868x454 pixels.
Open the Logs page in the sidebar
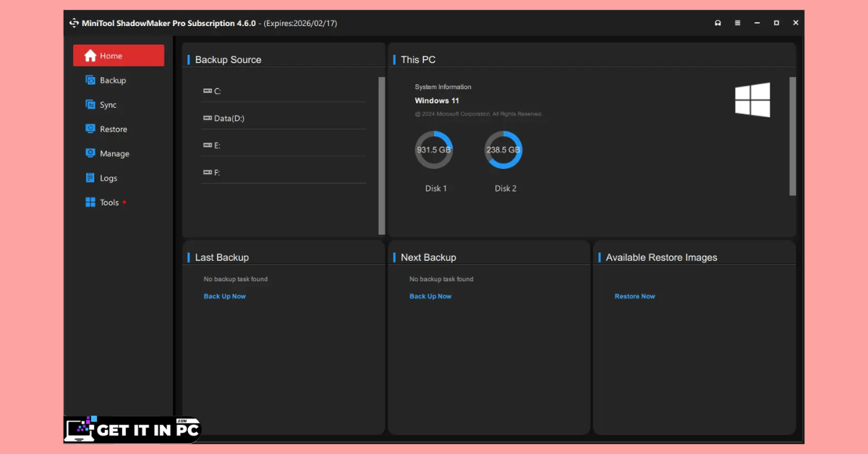[119, 178]
